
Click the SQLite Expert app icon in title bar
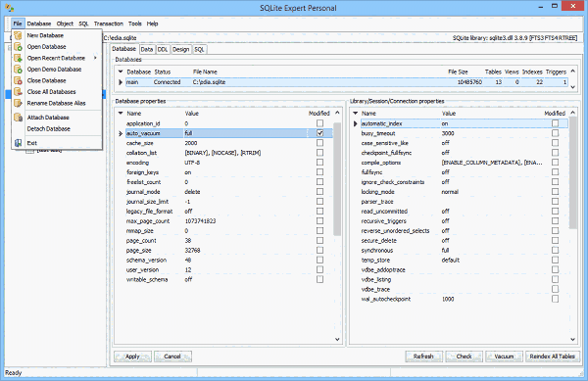tap(10, 8)
